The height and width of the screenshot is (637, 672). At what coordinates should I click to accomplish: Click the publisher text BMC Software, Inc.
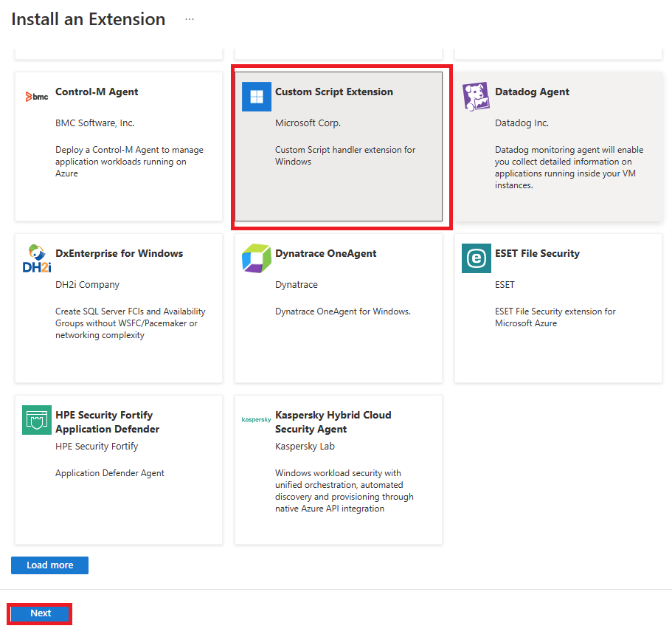[x=94, y=123]
